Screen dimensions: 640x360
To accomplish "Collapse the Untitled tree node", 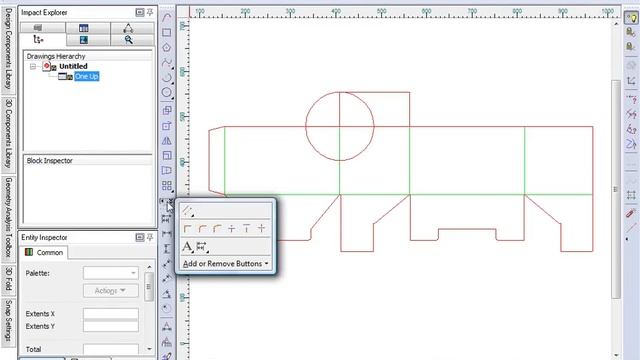I will pyautogui.click(x=33, y=66).
